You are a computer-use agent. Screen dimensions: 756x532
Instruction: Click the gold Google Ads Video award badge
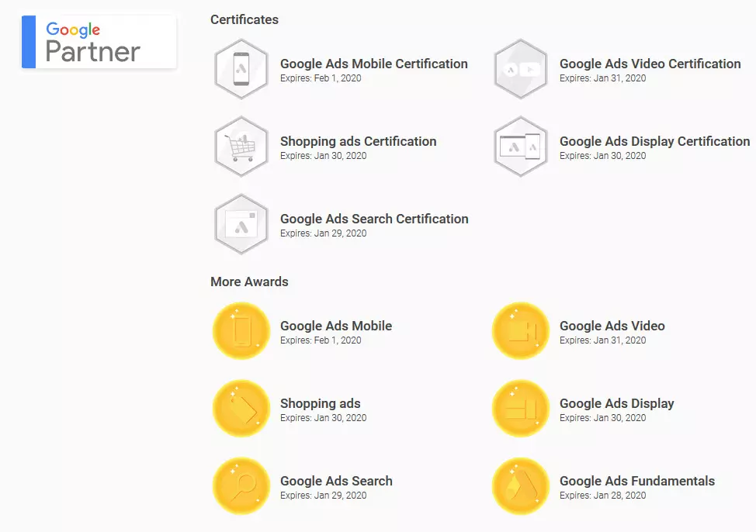coord(521,331)
